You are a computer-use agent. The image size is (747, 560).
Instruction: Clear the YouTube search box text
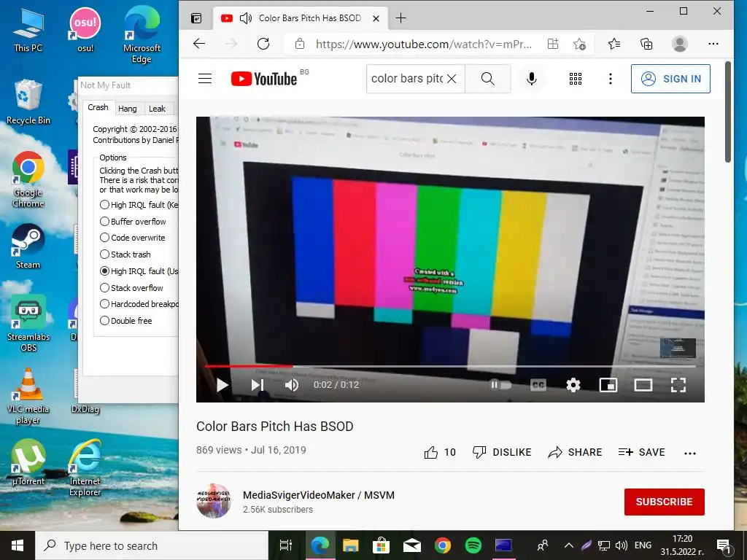click(x=452, y=79)
